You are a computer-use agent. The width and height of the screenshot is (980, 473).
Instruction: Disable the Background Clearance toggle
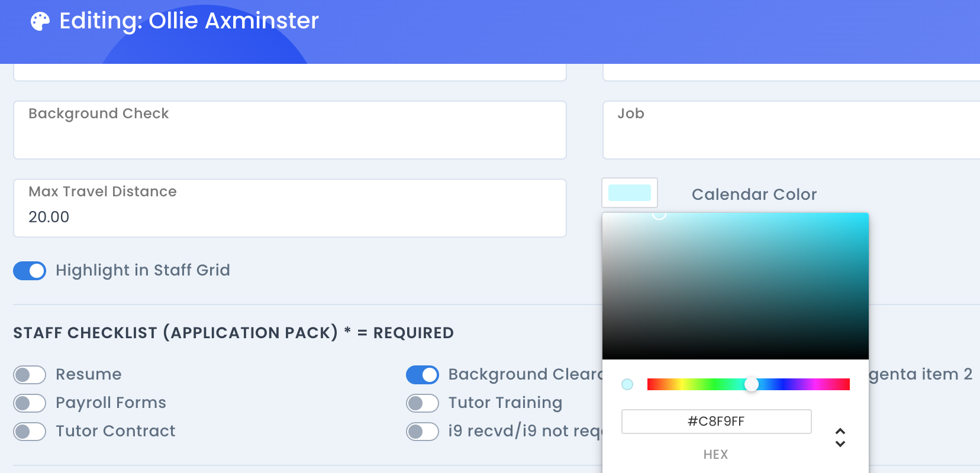pyautogui.click(x=423, y=374)
